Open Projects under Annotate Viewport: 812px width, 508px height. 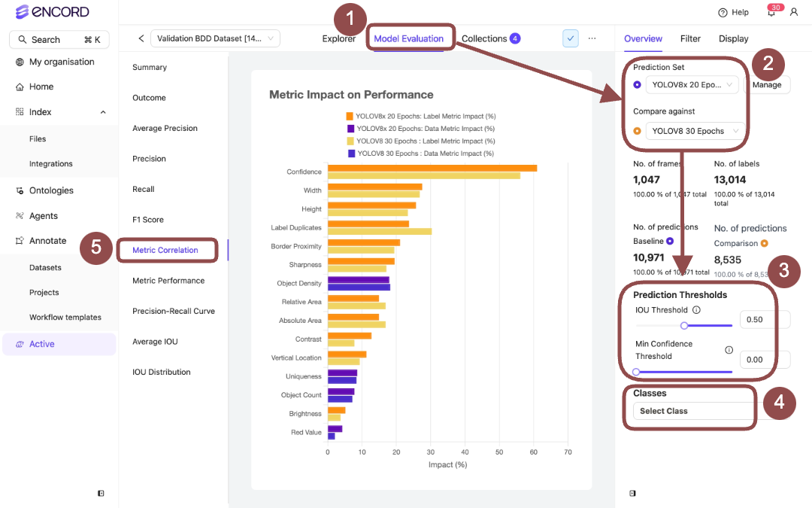[44, 292]
